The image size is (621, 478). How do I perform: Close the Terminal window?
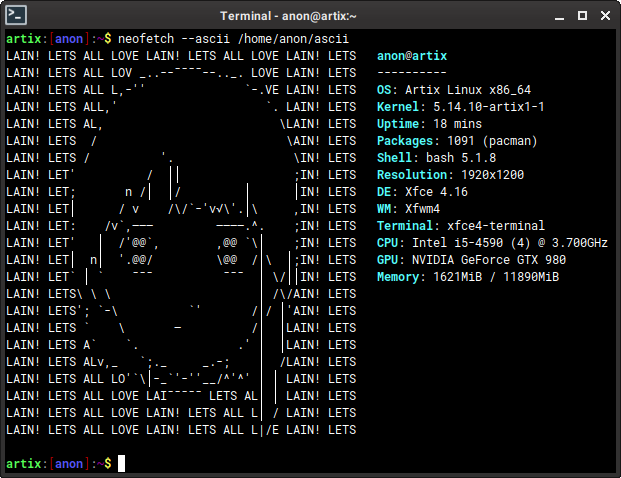(x=605, y=15)
